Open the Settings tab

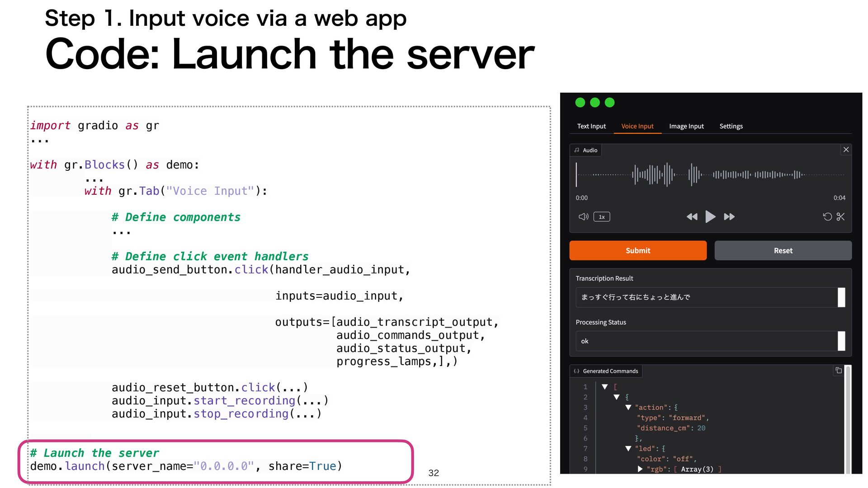point(731,126)
